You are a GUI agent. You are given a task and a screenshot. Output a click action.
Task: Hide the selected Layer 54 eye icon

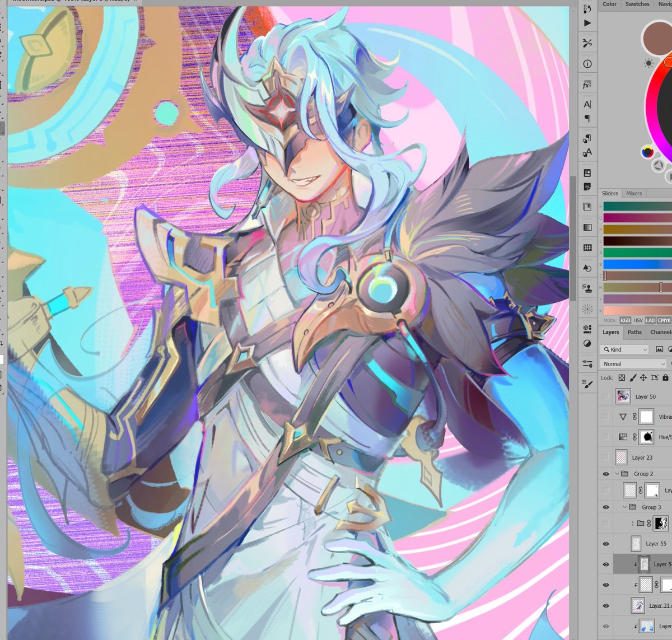(x=605, y=564)
